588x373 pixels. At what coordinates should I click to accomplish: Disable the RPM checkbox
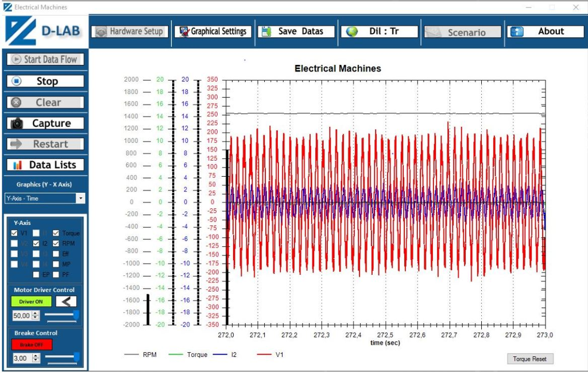[x=55, y=243]
